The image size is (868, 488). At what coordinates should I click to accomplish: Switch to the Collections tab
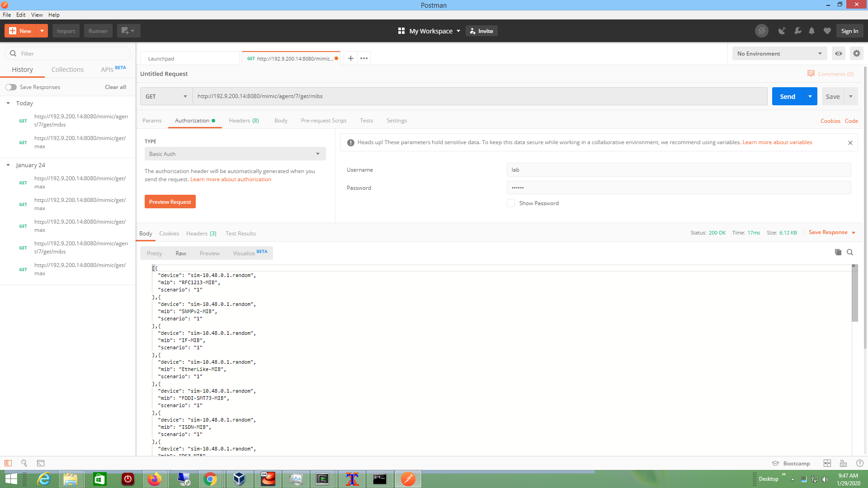point(67,70)
